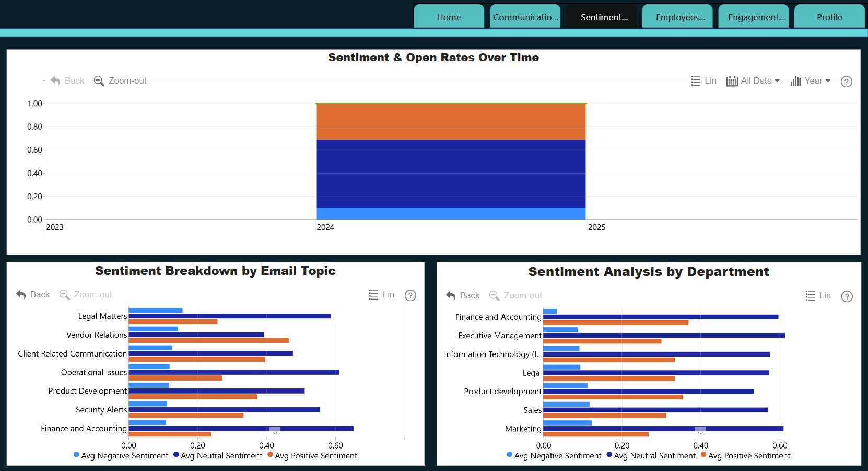Click Back arrow in Department chart
This screenshot has width=868, height=471.
click(x=451, y=295)
